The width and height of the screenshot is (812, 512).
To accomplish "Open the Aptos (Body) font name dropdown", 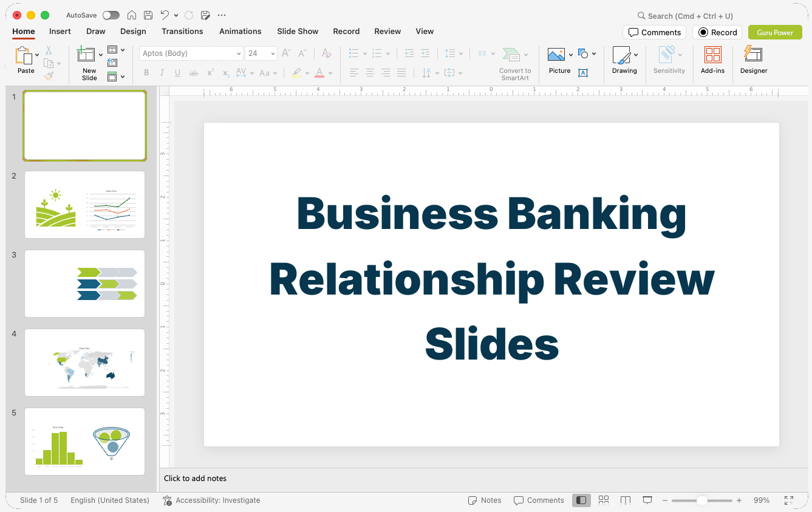I will point(239,53).
